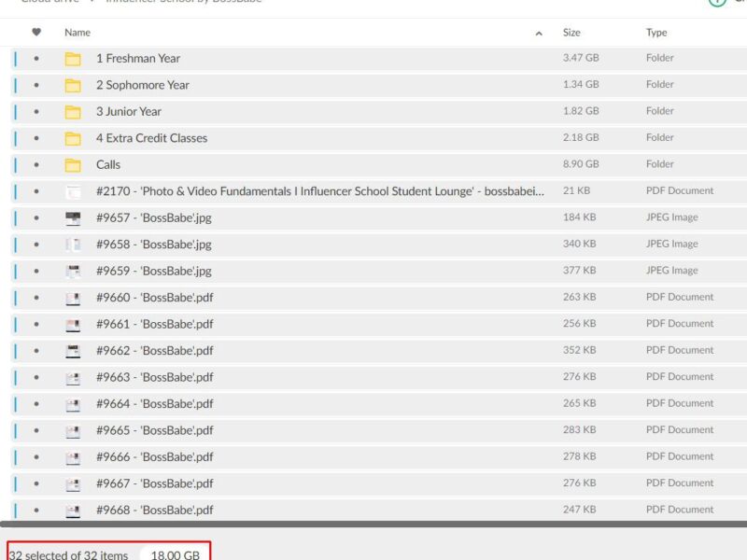Image resolution: width=747 pixels, height=560 pixels.
Task: Click the #2170 PDF document thumbnail icon
Action: tap(73, 191)
